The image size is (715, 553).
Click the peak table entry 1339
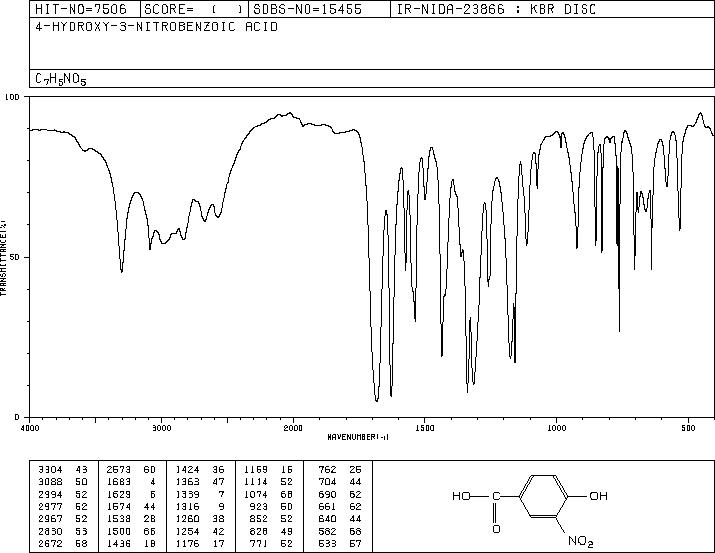[187, 494]
